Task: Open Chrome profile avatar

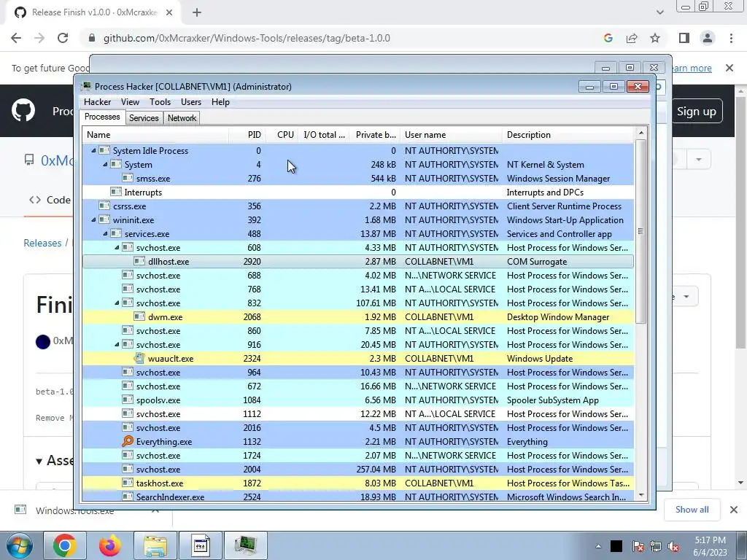Action: tap(708, 38)
